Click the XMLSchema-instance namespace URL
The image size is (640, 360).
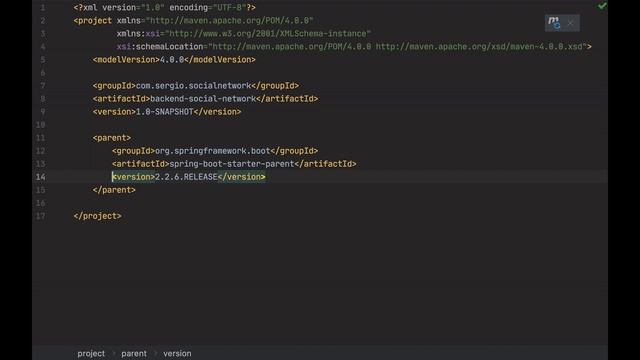pos(268,33)
